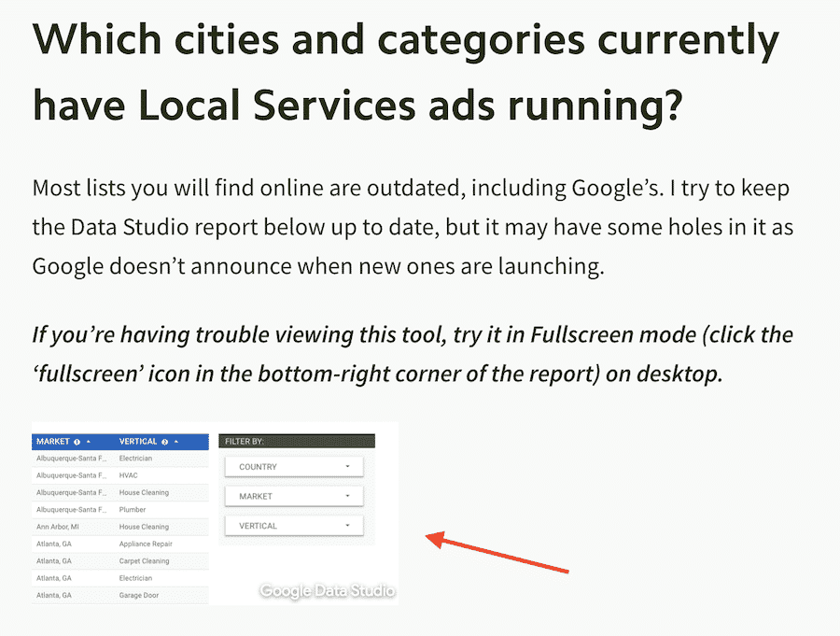Select Albuquerque-Santa F... market in the Plumber row
The width and height of the screenshot is (840, 636).
click(71, 509)
